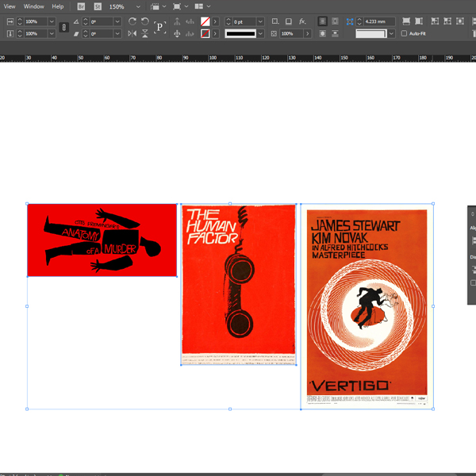Screen dimensions: 476x476
Task: Open Adobe Stock with the St icon
Action: coord(97,6)
